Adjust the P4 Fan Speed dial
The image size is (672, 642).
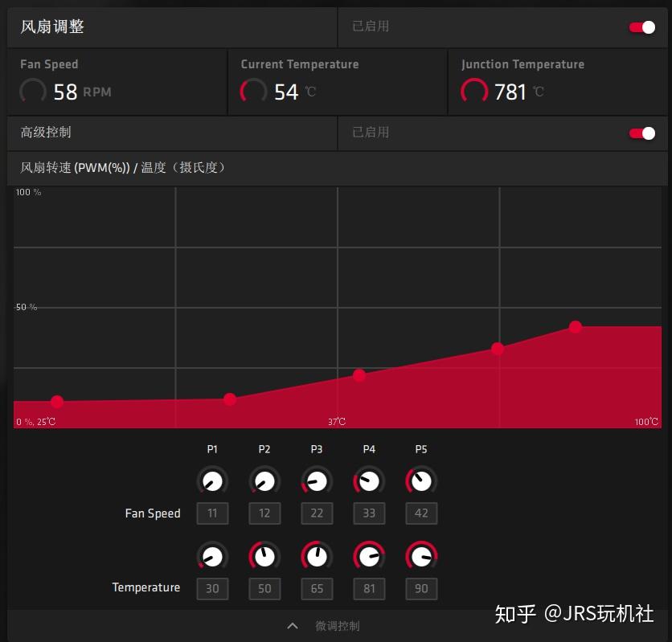click(x=369, y=480)
